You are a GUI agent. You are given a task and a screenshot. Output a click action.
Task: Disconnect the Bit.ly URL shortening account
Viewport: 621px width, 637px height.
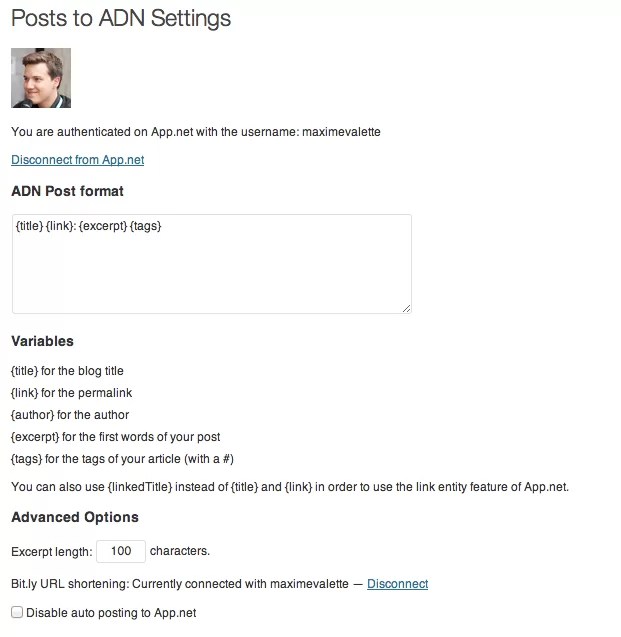pos(397,584)
